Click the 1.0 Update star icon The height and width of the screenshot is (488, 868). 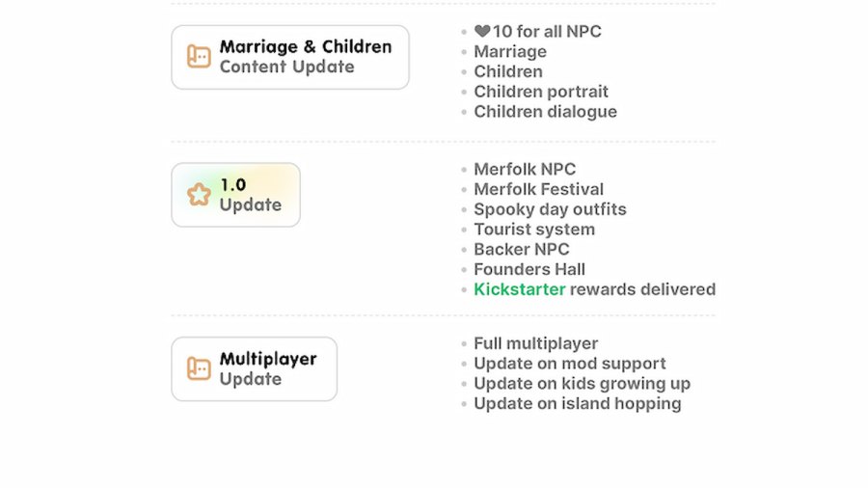(x=199, y=195)
